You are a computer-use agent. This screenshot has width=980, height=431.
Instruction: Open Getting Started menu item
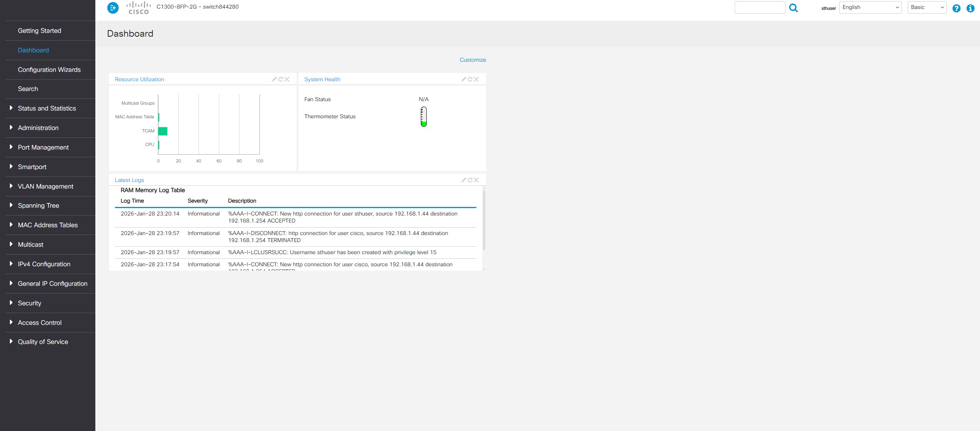point(39,30)
